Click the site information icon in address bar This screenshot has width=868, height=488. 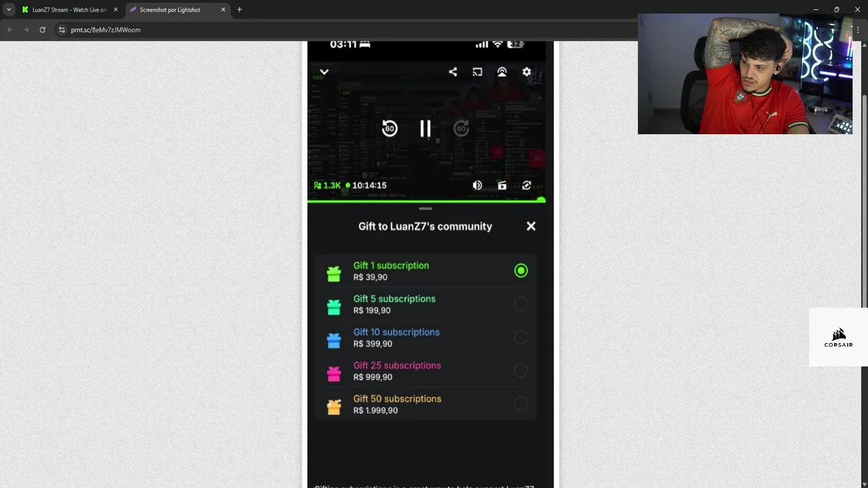tap(62, 30)
